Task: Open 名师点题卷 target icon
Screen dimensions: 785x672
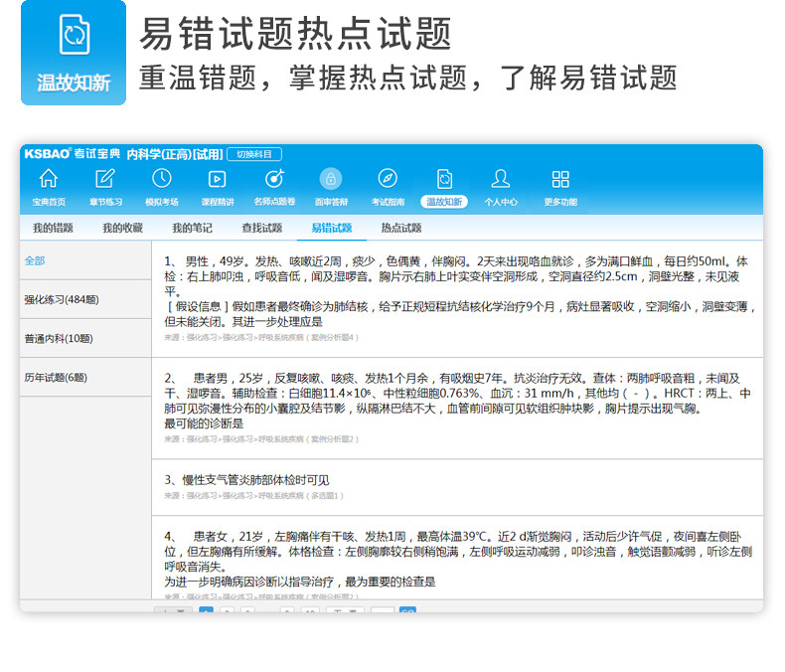Action: [274, 178]
